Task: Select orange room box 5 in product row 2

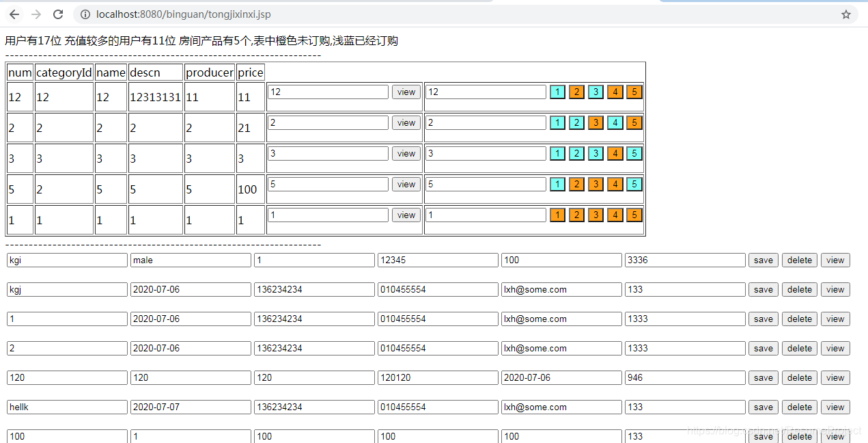Action: point(634,123)
